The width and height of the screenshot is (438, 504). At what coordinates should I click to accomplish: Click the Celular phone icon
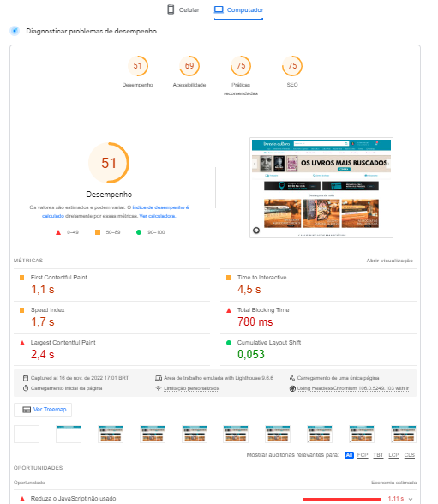(x=171, y=9)
